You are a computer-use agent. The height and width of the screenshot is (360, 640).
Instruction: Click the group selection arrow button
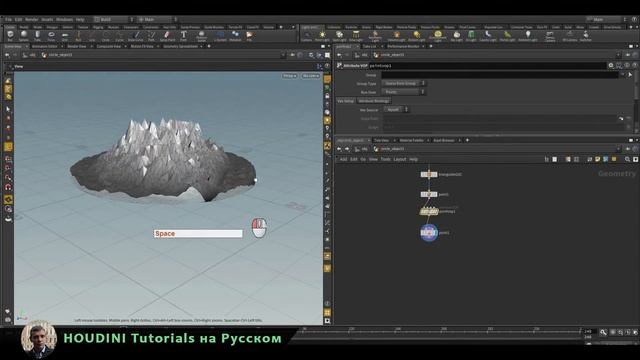630,75
